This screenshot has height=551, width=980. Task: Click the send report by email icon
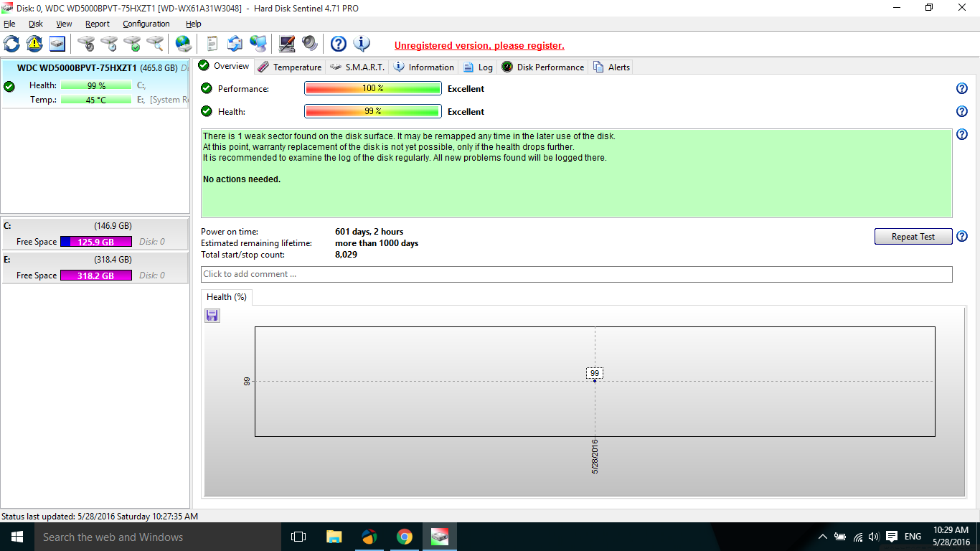(x=235, y=44)
